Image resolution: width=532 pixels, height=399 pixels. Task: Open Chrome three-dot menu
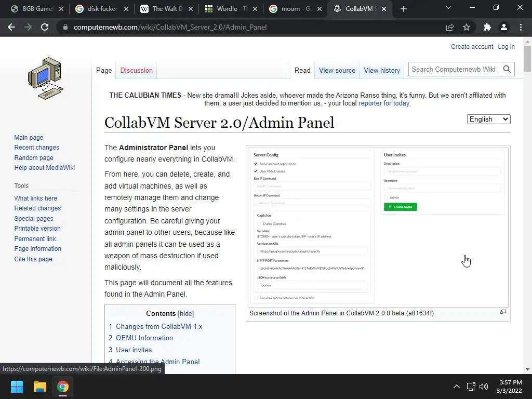coord(521,27)
